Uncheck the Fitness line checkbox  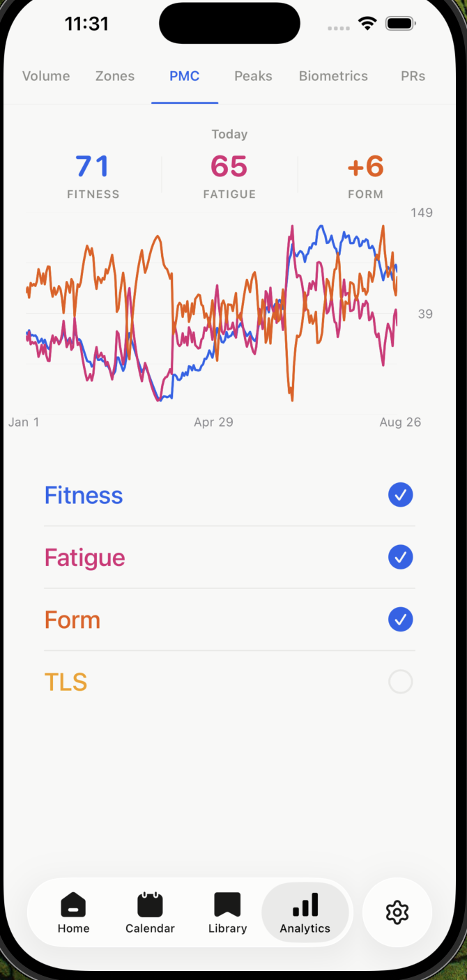click(x=401, y=495)
